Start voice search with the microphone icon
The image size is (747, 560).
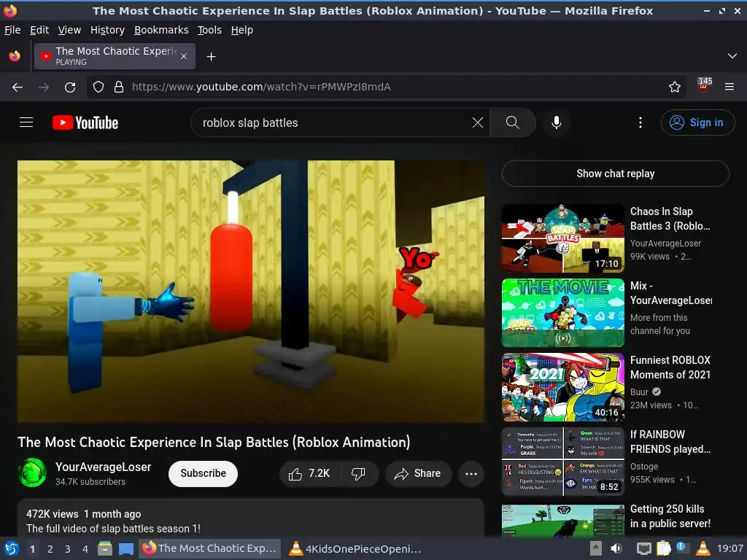click(x=556, y=122)
